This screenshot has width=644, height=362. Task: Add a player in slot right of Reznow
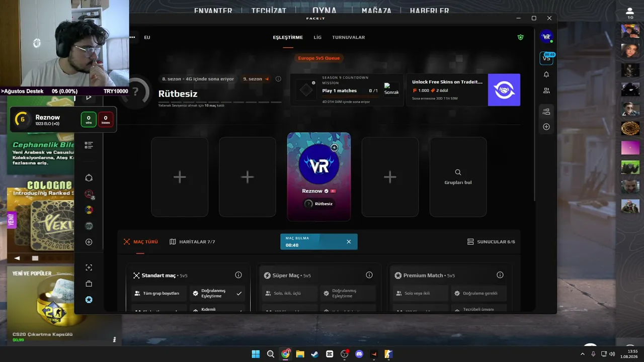pyautogui.click(x=390, y=177)
